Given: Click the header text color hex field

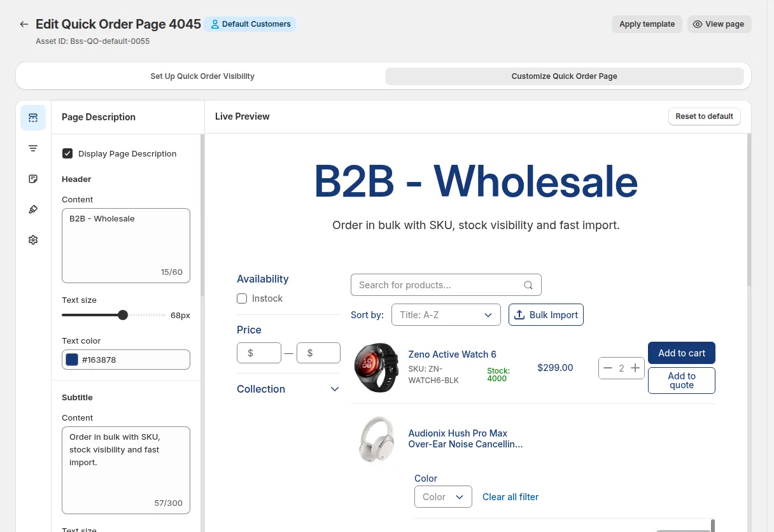Looking at the screenshot, I should coord(126,360).
